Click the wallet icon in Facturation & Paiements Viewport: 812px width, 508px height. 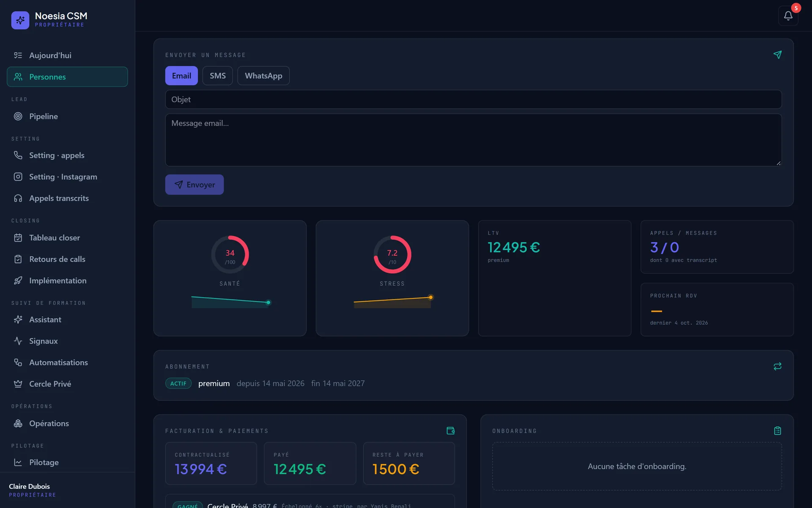coord(450,431)
